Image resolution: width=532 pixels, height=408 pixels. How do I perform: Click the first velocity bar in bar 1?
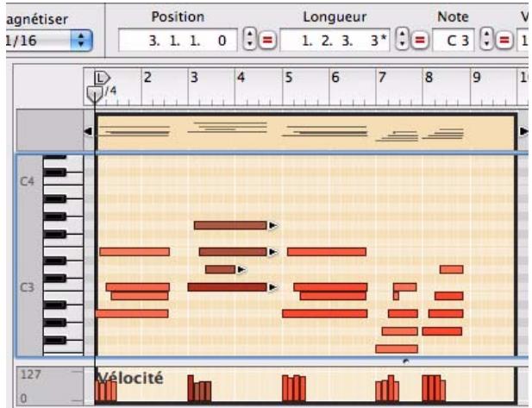98,392
